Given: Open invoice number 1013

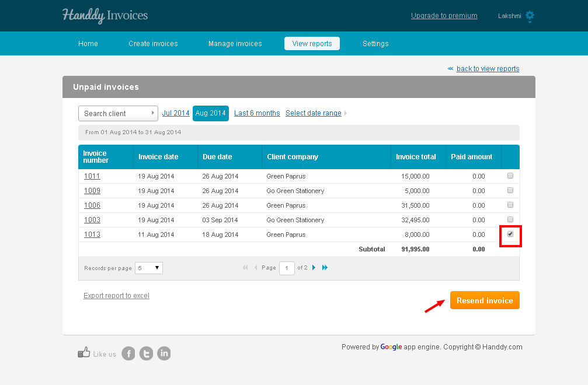Looking at the screenshot, I should click(x=92, y=235).
